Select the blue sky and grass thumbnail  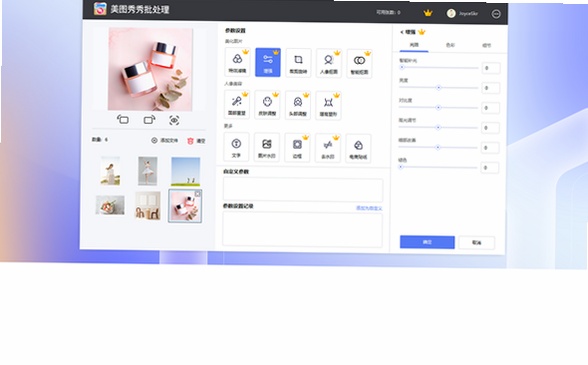186,171
